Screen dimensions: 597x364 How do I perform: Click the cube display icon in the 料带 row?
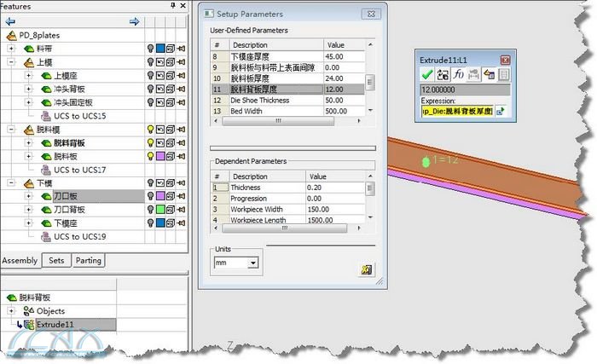(x=171, y=49)
